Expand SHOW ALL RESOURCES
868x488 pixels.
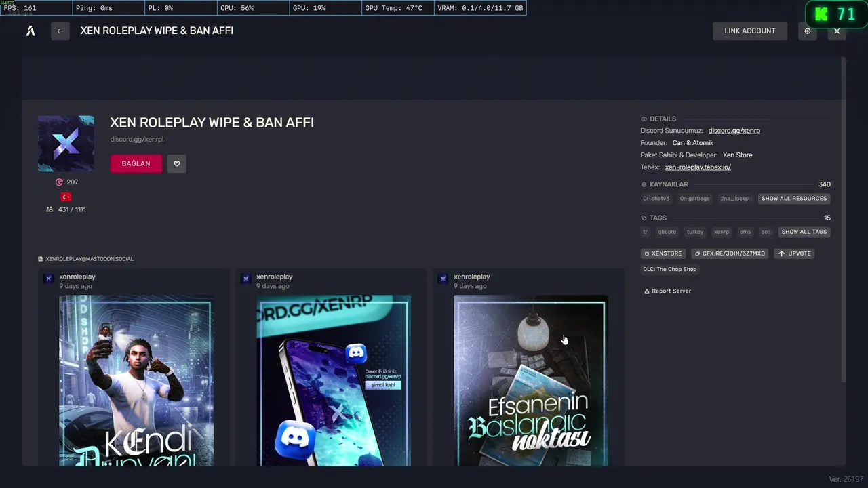794,199
